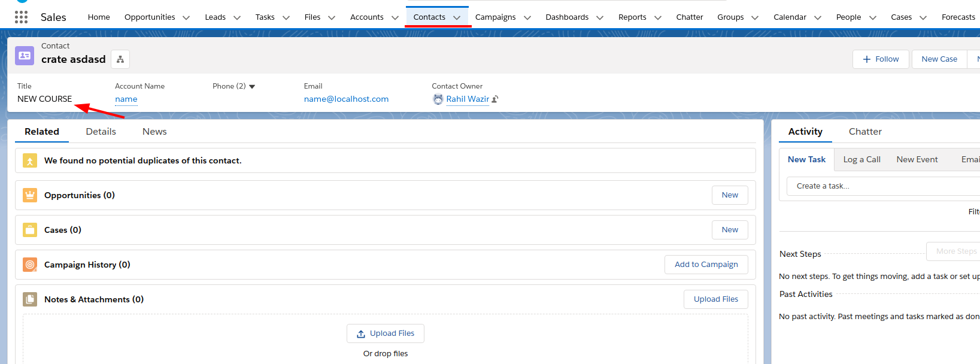Screen dimensions: 980x364
Task: Open Cases (0) related list
Action: tap(63, 230)
